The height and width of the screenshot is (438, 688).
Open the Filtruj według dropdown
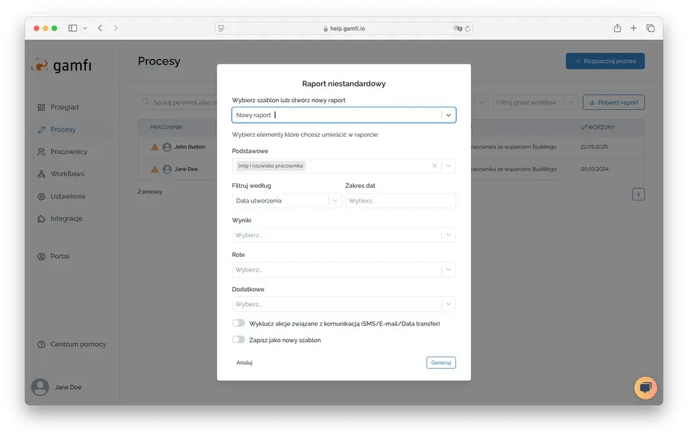point(287,201)
